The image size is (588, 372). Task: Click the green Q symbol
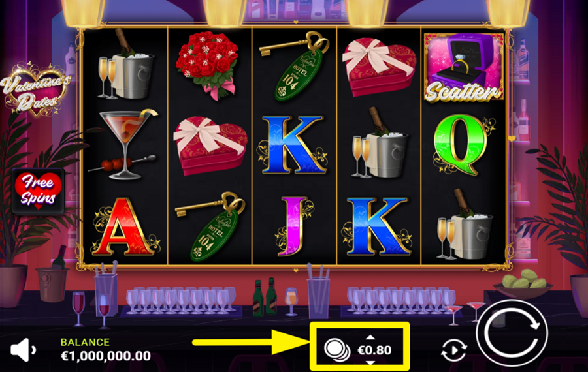coord(463,145)
